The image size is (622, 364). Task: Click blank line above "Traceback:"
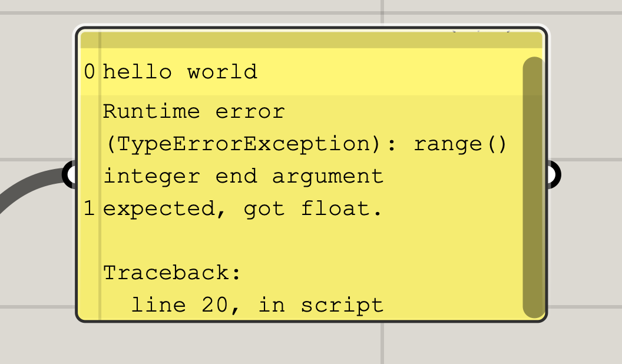tap(312, 241)
